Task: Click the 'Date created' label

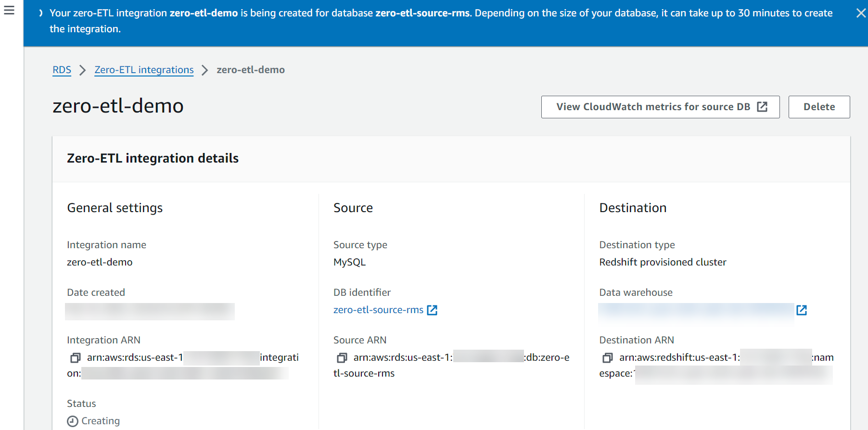Action: point(96,292)
